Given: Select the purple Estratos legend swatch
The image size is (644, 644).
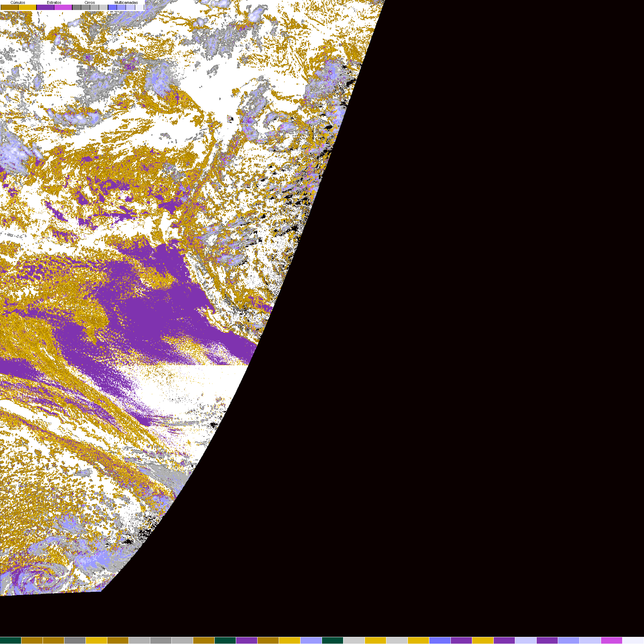Looking at the screenshot, I should (x=45, y=7).
